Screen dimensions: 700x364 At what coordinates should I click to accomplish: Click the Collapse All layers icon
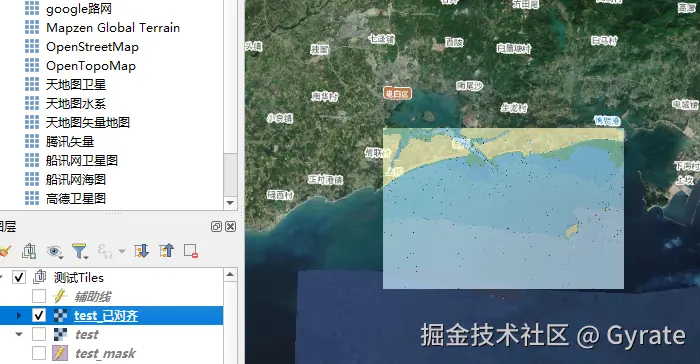coord(166,251)
